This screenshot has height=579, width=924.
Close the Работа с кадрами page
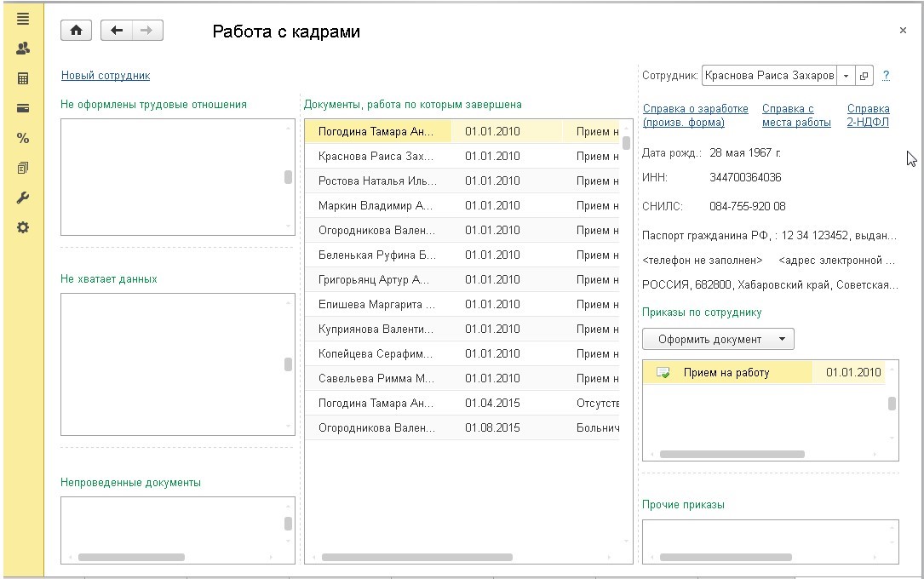pyautogui.click(x=903, y=31)
